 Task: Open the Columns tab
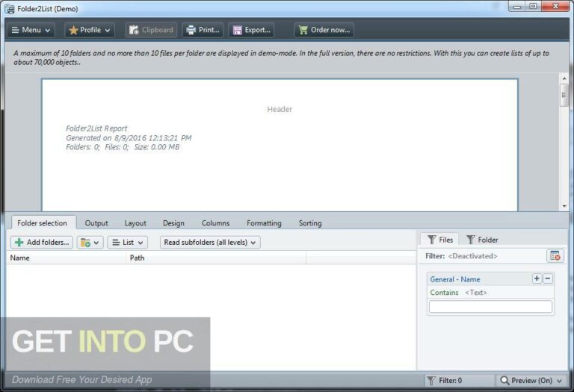coord(215,223)
